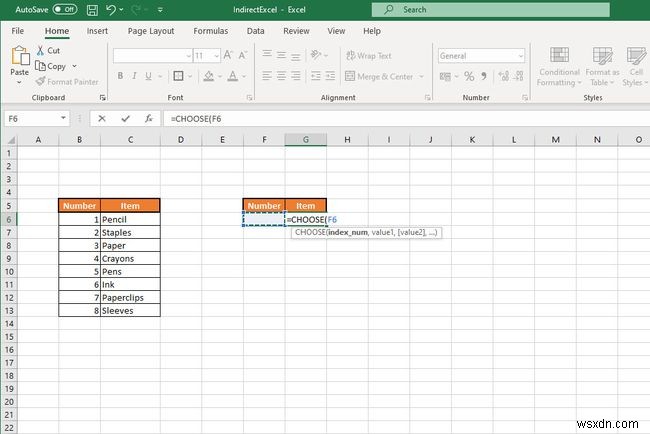Expand Paste options arrow
Screen dimensions: 650x434
coord(19,82)
